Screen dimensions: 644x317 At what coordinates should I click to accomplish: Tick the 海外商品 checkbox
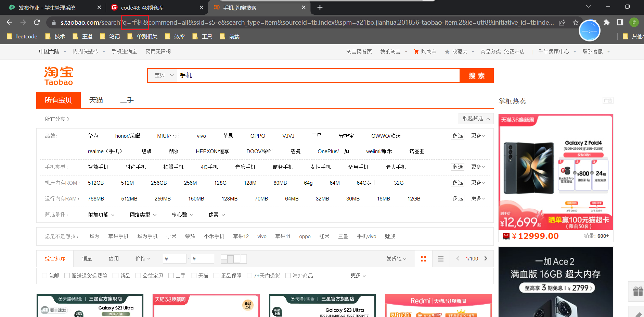pyautogui.click(x=288, y=276)
